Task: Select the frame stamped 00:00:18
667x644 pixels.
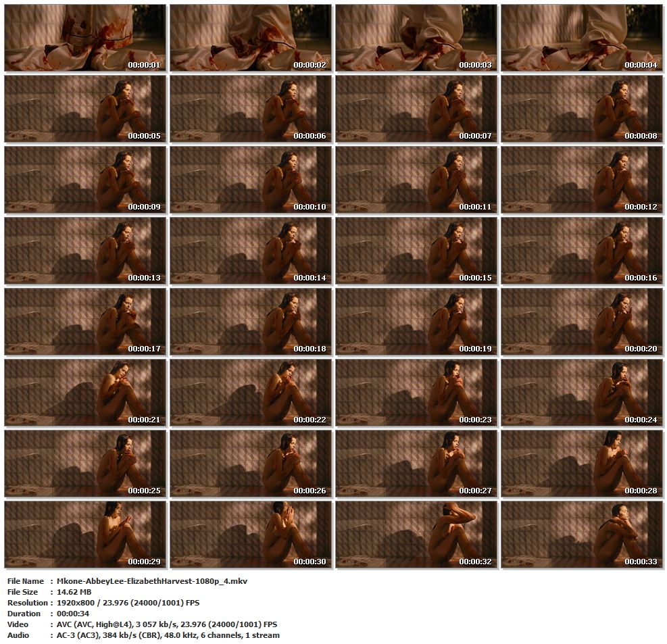Action: click(x=251, y=322)
